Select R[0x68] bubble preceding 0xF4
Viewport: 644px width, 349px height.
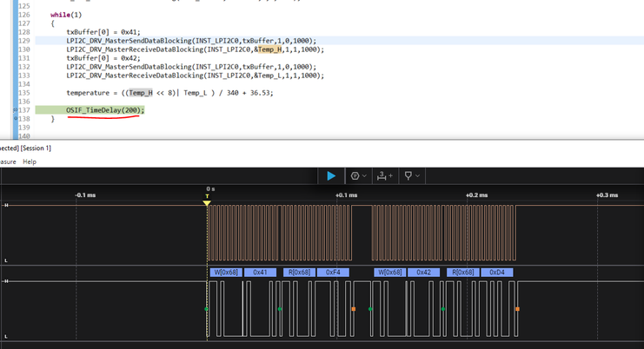tap(299, 273)
